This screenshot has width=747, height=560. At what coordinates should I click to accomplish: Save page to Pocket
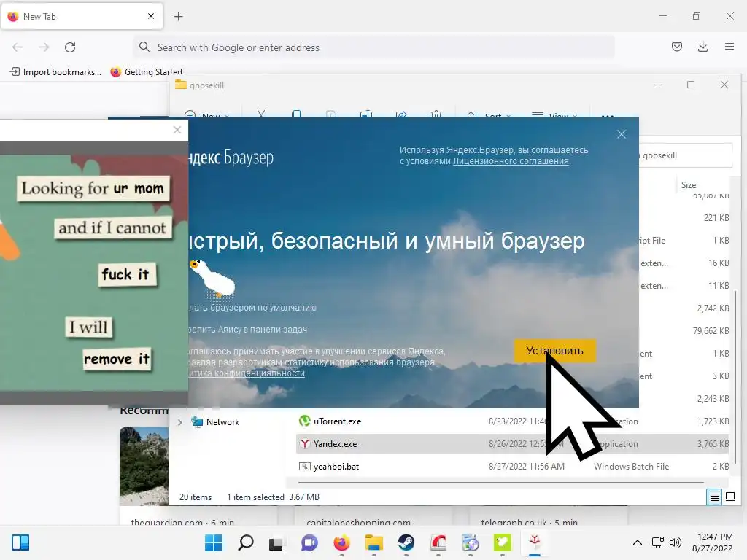pyautogui.click(x=677, y=47)
